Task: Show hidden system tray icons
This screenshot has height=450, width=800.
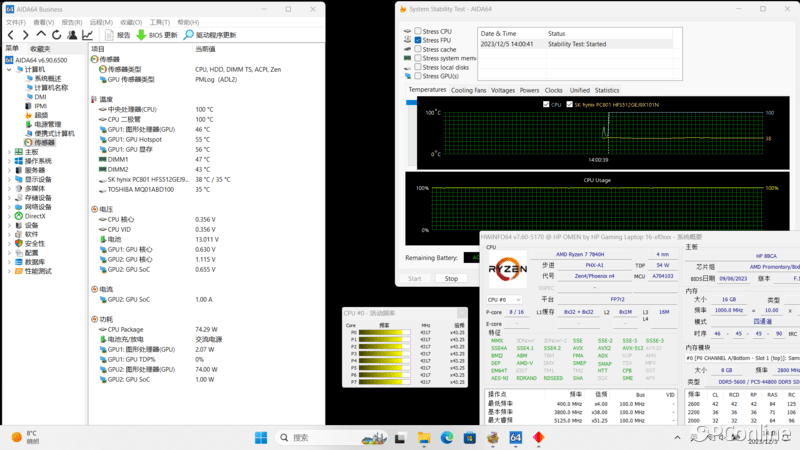Action: 677,437
